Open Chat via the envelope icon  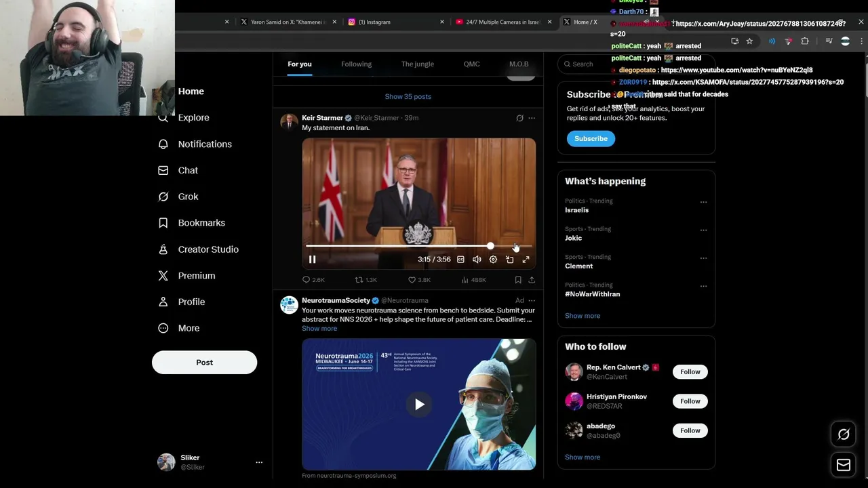point(163,170)
